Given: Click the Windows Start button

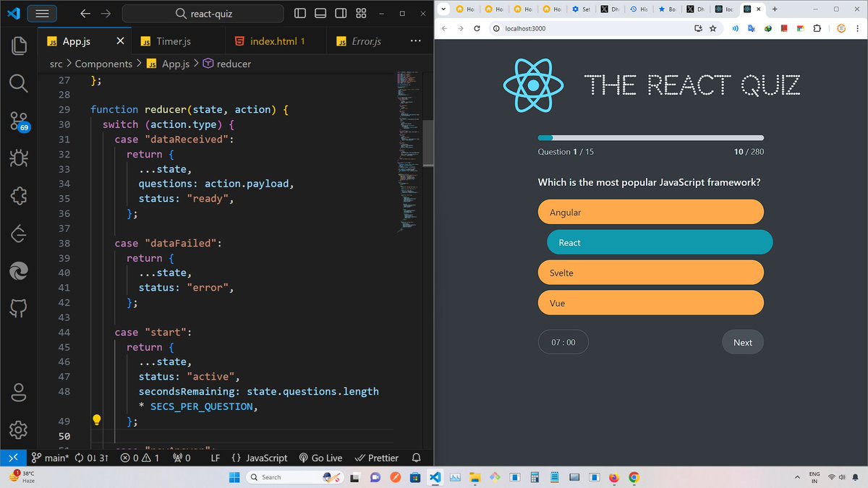Looking at the screenshot, I should click(235, 477).
